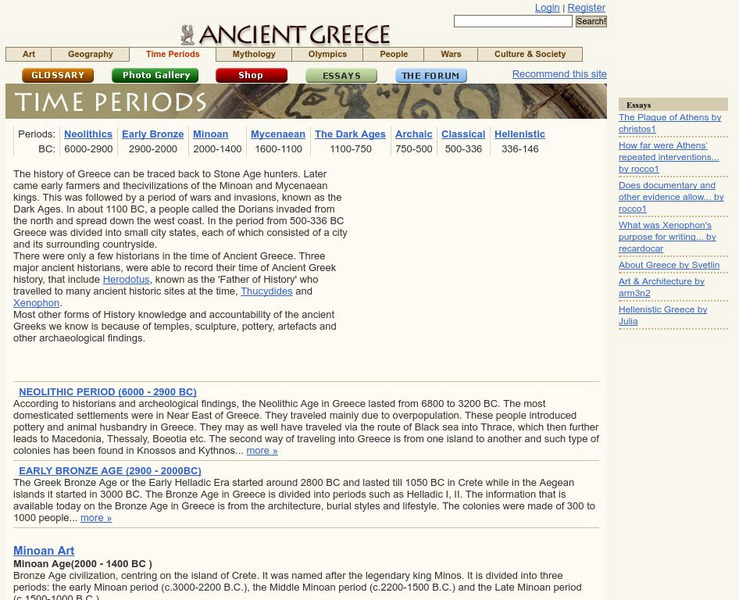The image size is (739, 600).
Task: Click the 750-500 date range text
Action: click(x=414, y=149)
